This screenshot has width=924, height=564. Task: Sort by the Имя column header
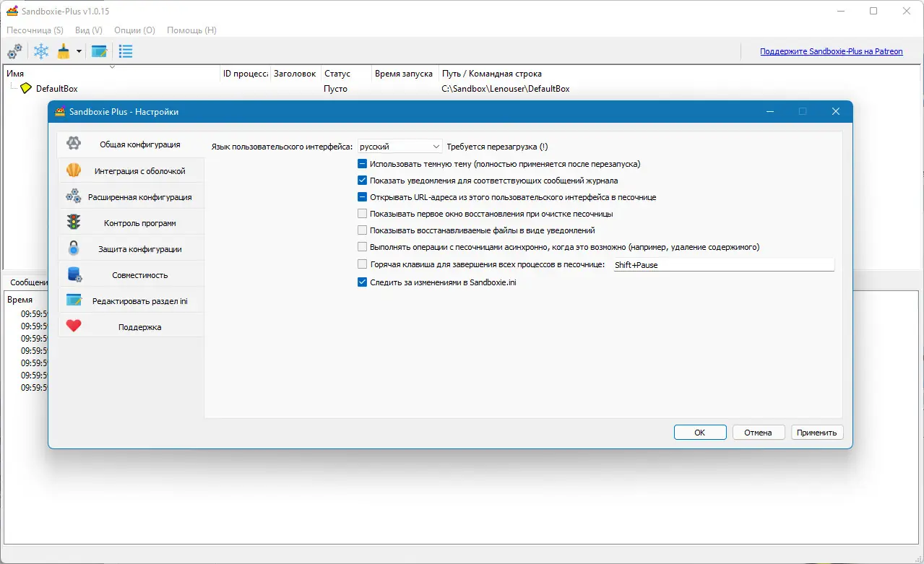tap(112, 73)
